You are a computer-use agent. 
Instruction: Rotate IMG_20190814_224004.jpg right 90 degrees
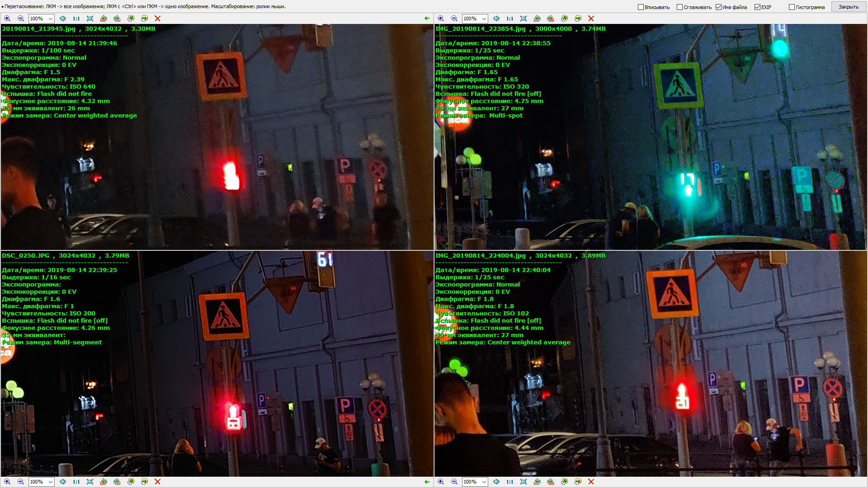(551, 482)
